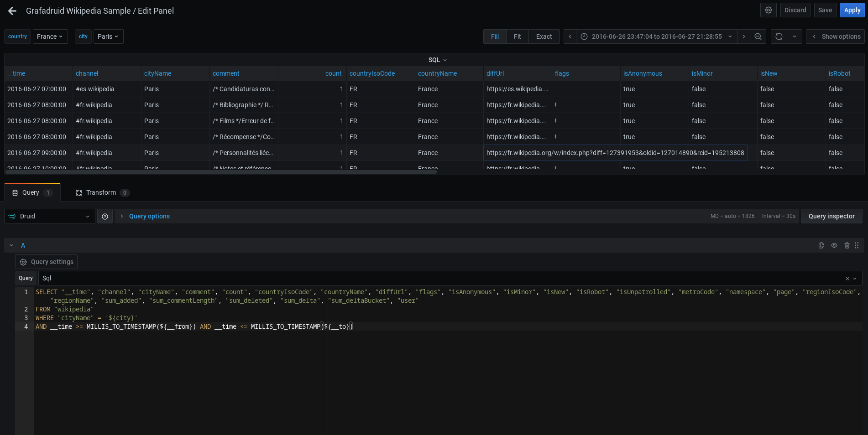Click the Apply button
This screenshot has width=868, height=435.
(x=852, y=10)
